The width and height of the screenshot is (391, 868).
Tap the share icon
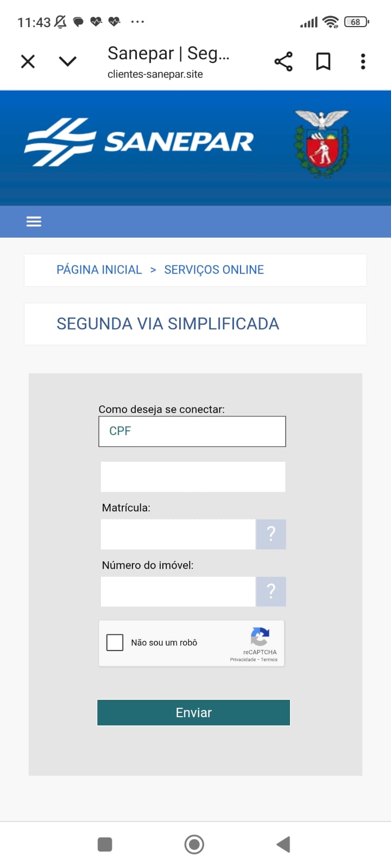[283, 61]
